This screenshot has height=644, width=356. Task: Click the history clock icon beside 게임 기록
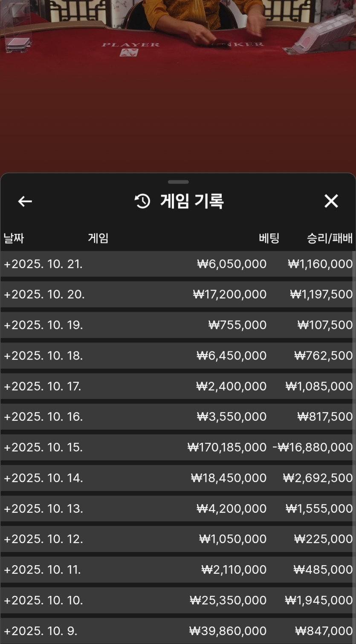142,201
